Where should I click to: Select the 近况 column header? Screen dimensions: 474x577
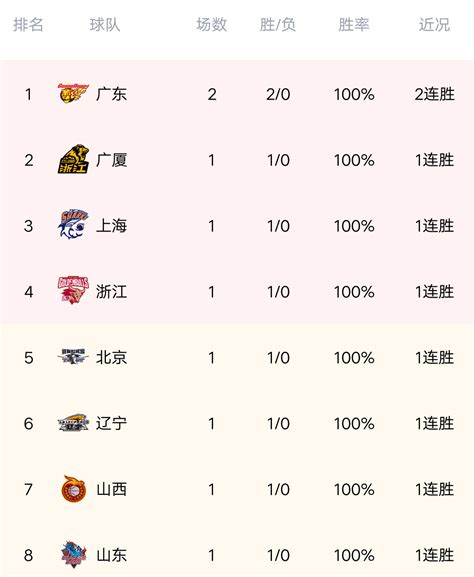[434, 25]
